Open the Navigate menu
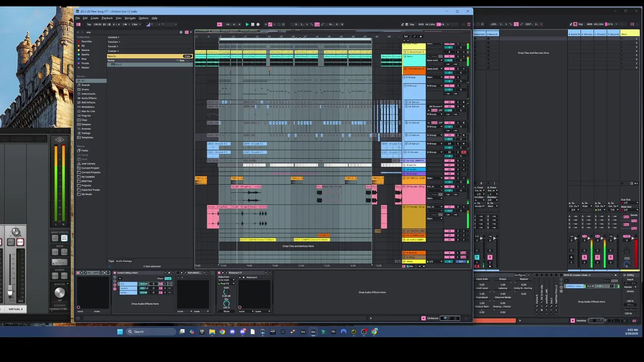Viewport: 644px width, 362px height. coord(130,18)
